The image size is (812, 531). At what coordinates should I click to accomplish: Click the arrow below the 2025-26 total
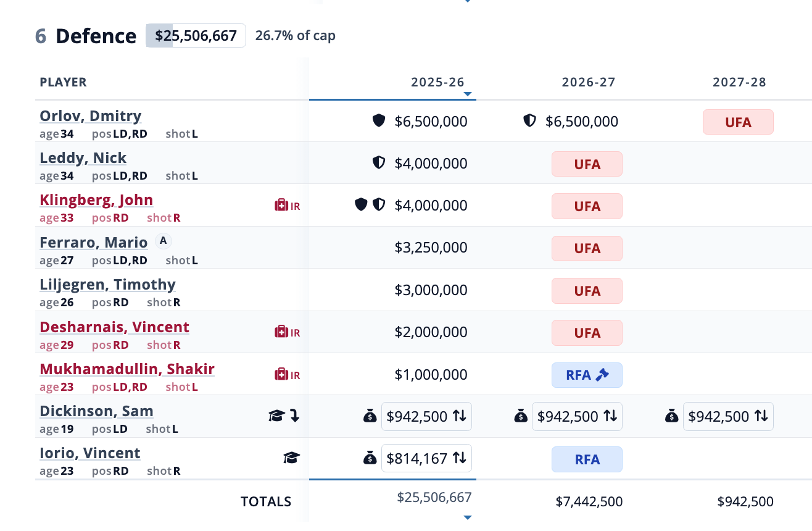click(468, 517)
